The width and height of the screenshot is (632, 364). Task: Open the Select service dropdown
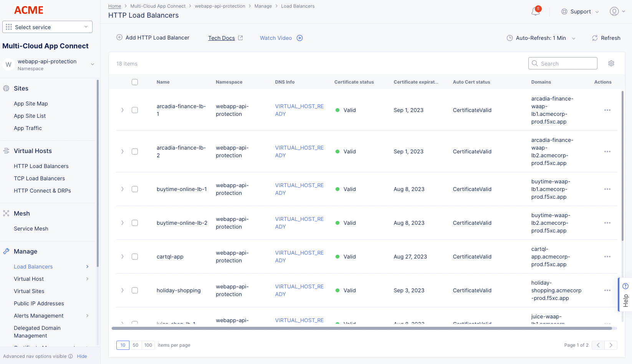(x=47, y=27)
